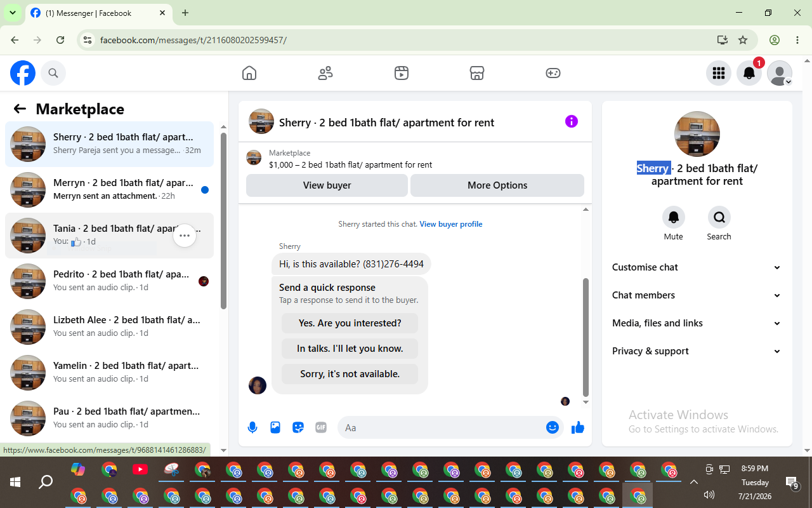Viewport: 812px width, 508px height.
Task: Open YouTube from the taskbar
Action: click(x=140, y=470)
